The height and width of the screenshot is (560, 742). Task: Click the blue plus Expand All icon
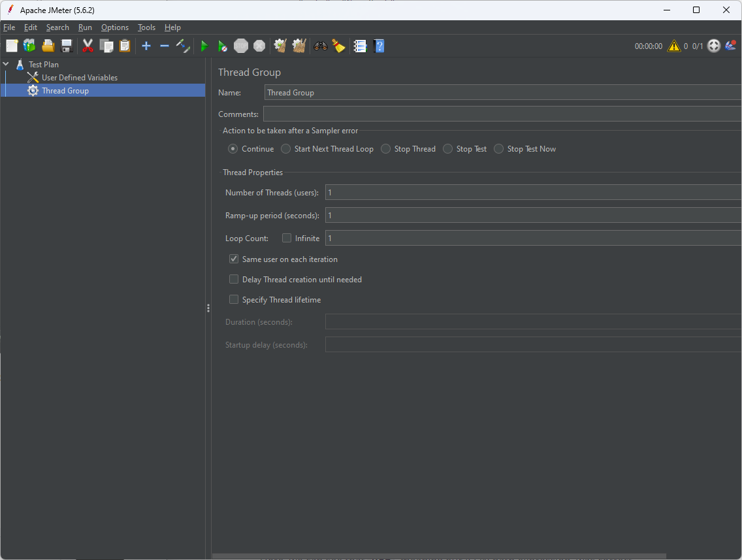pos(146,46)
